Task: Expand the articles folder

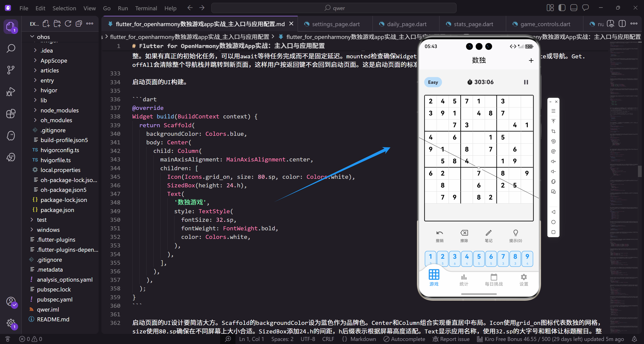Action: [50, 70]
